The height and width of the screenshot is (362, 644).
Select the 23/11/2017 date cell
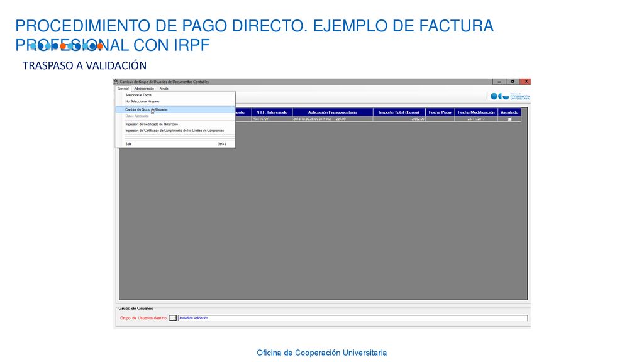tap(476, 119)
